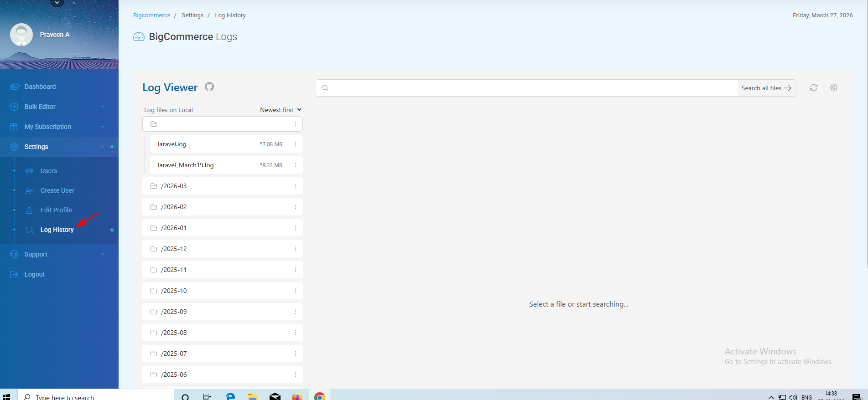Viewport: 868px width, 400px height.
Task: Click the Settings breadcrumb item
Action: click(x=192, y=15)
